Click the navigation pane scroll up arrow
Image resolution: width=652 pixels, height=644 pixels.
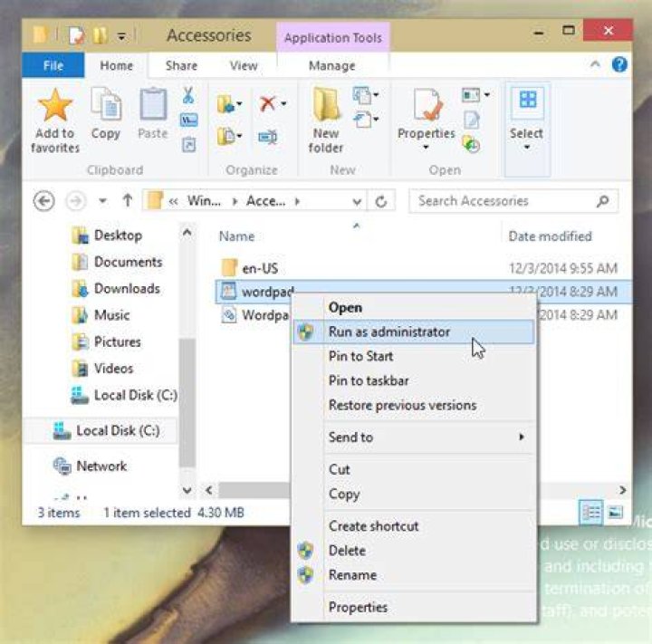[187, 233]
